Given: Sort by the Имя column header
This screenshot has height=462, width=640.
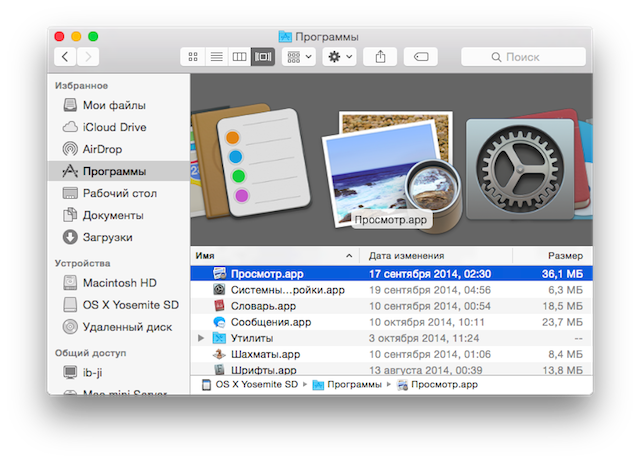Looking at the screenshot, I should pyautogui.click(x=275, y=256).
